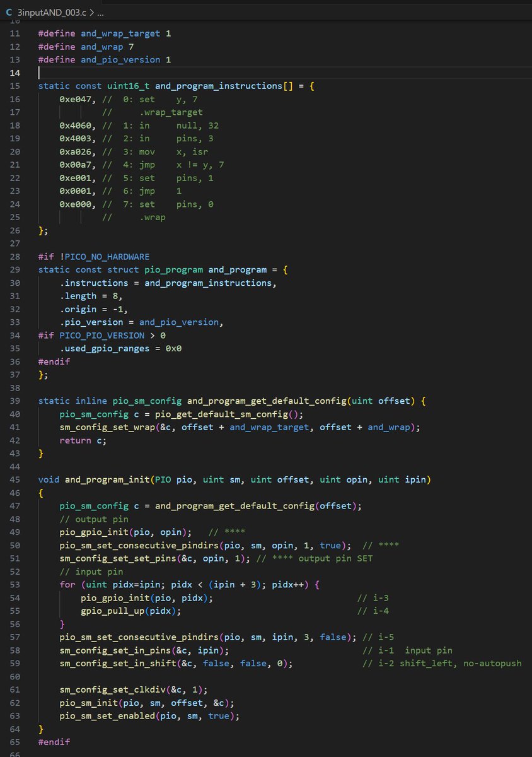Click 'and_pio_version' on the line 13 define
Viewport: 532px width, 757px height.
pos(120,59)
